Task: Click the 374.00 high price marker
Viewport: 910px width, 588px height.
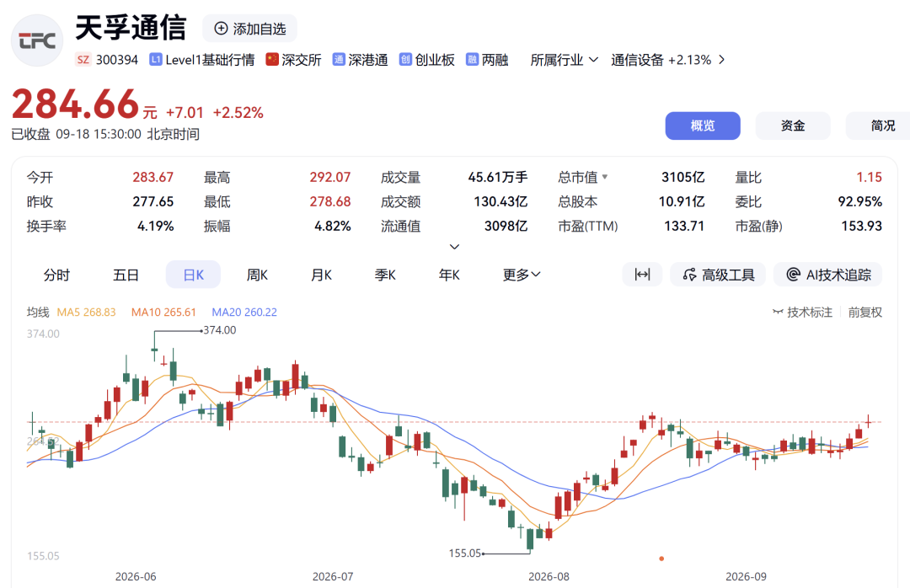Action: [220, 330]
